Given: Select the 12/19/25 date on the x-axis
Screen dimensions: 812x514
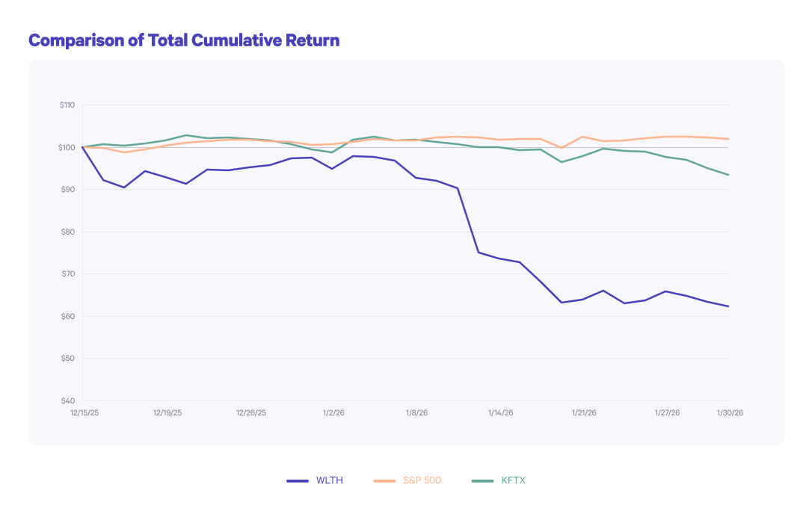Looking at the screenshot, I should [x=167, y=412].
